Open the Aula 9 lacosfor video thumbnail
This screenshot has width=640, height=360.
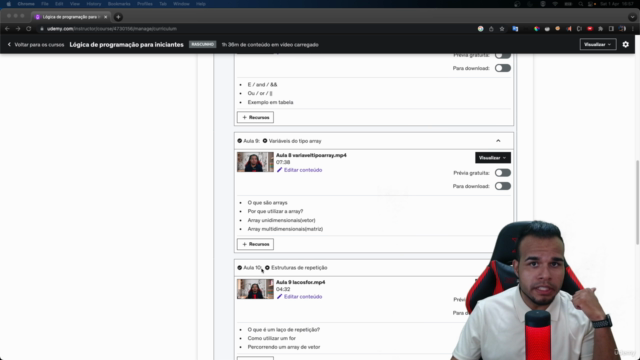[x=255, y=289]
